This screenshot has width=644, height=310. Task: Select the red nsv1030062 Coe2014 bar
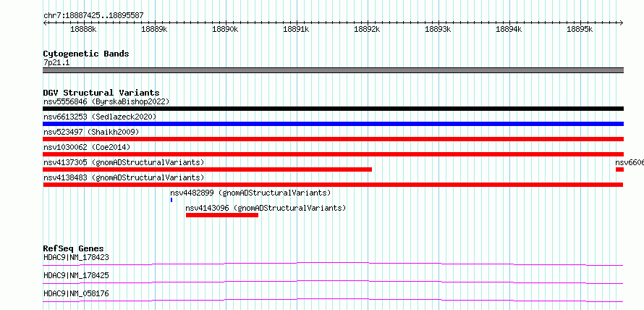[x=333, y=154]
